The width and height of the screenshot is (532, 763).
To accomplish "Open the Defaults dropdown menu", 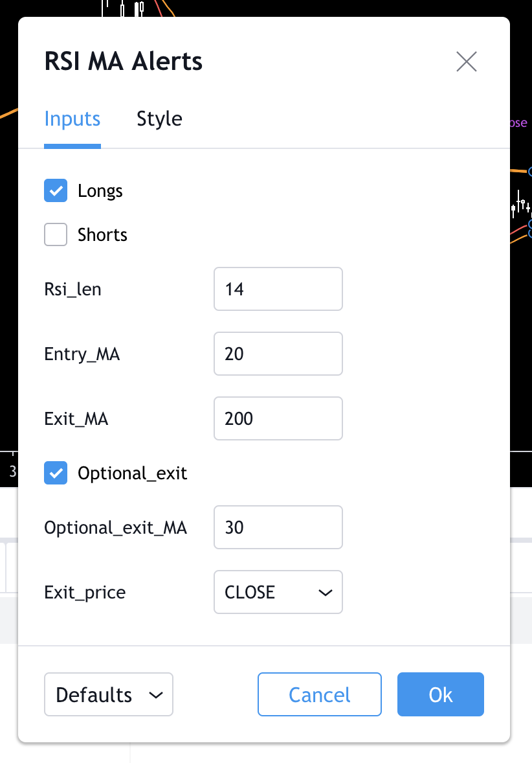I will point(108,695).
